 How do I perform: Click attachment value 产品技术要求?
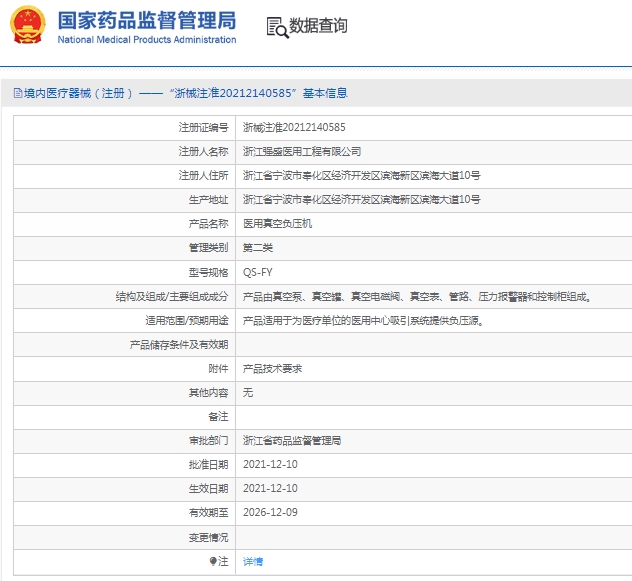click(272, 369)
